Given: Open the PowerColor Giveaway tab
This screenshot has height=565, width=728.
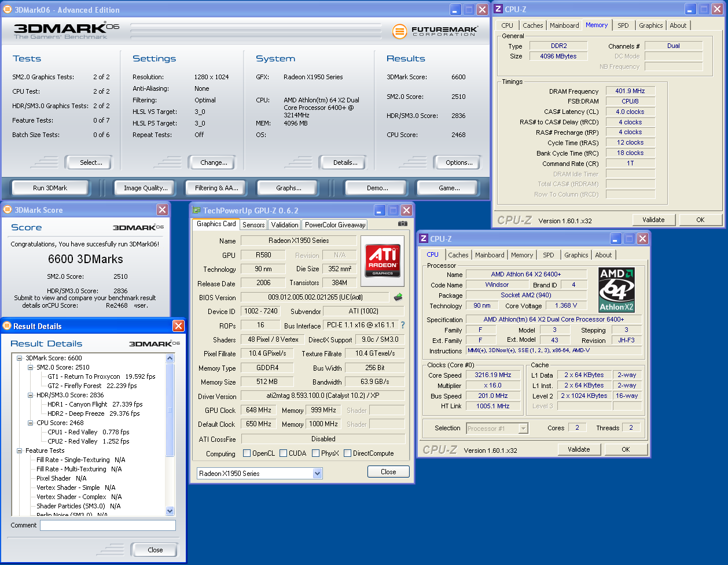Looking at the screenshot, I should coord(335,225).
